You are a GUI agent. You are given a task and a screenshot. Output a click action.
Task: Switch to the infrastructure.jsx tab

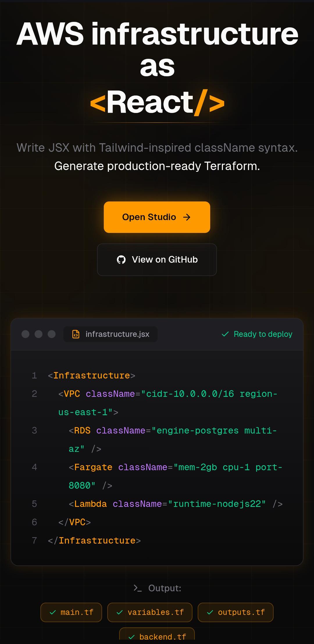[x=110, y=334]
